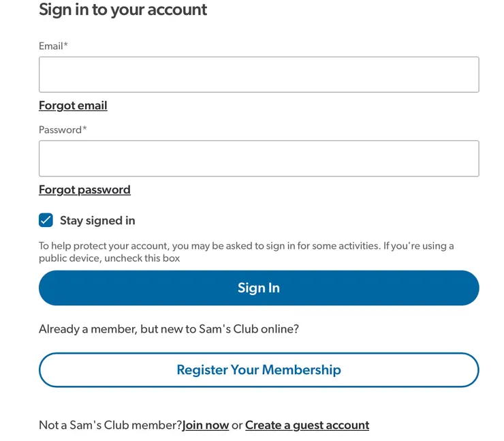This screenshot has width=504, height=441.
Task: Click the Sign in to your account heading
Action: (123, 10)
